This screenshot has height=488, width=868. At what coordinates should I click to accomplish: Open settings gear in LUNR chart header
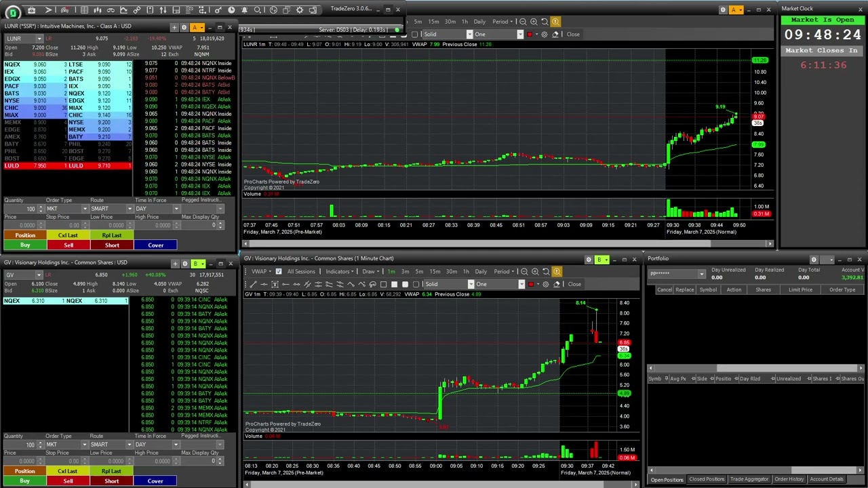point(722,9)
